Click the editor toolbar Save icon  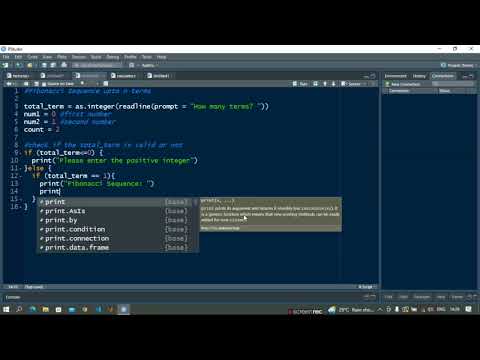tap(37, 84)
